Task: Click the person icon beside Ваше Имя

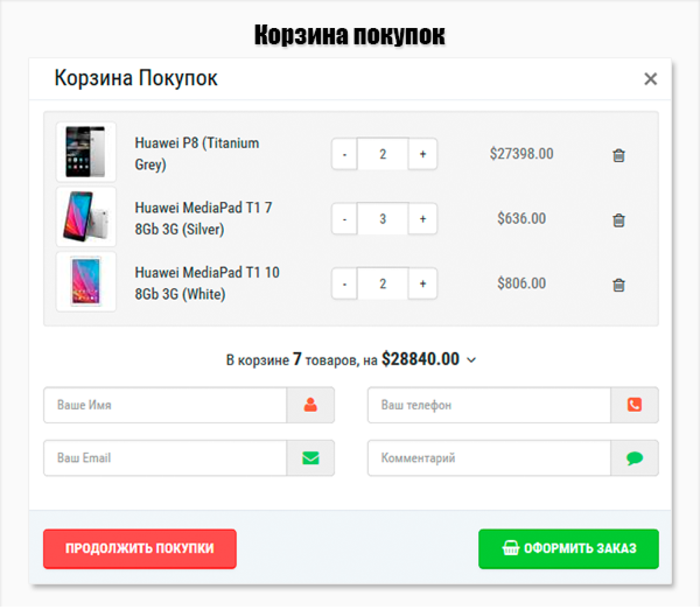Action: [x=311, y=405]
